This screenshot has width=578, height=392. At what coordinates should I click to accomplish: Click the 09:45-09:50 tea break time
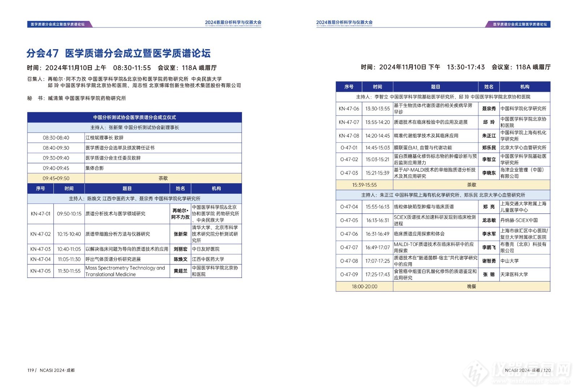coord(56,178)
